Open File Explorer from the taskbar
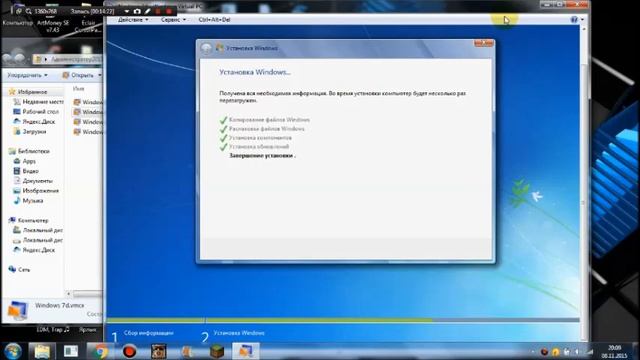Viewport: 640px width, 360px height. [x=42, y=351]
